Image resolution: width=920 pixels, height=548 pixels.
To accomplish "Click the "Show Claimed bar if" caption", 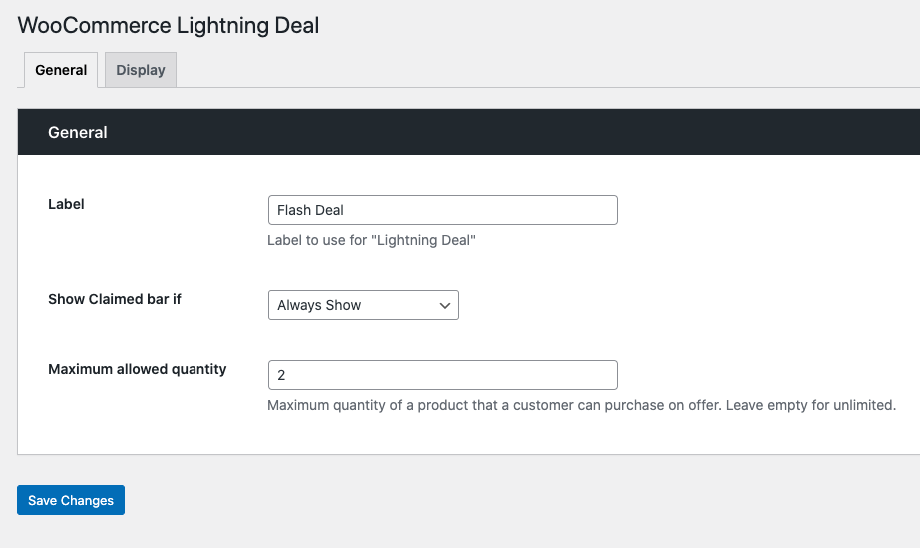I will 115,299.
